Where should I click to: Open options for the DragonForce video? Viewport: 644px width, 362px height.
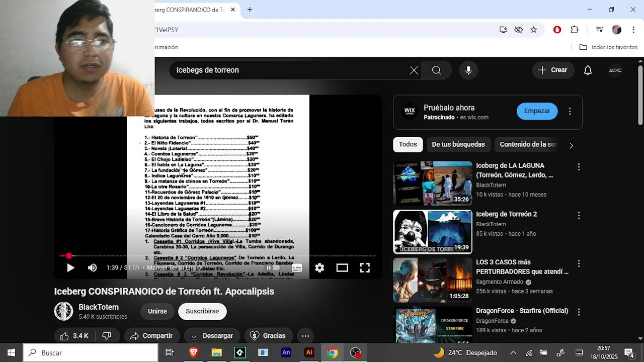click(x=579, y=312)
